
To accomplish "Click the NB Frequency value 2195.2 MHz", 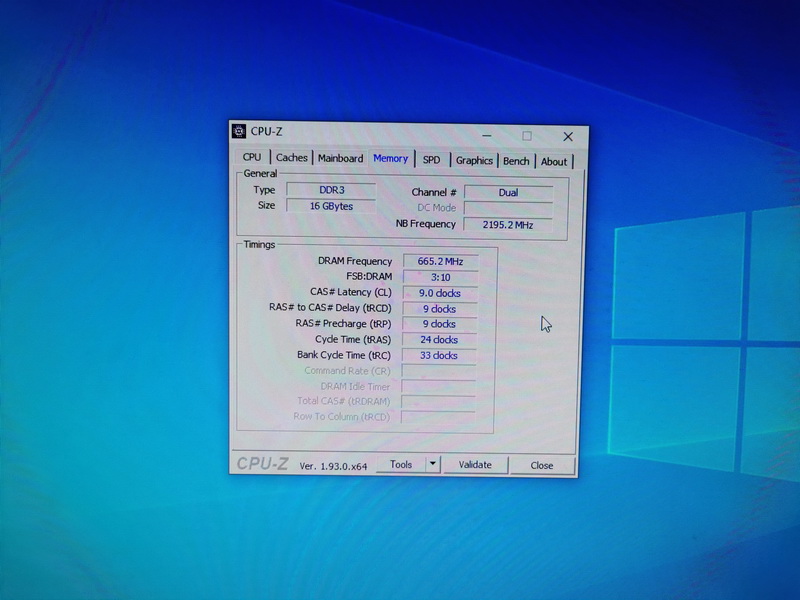I will tap(508, 224).
